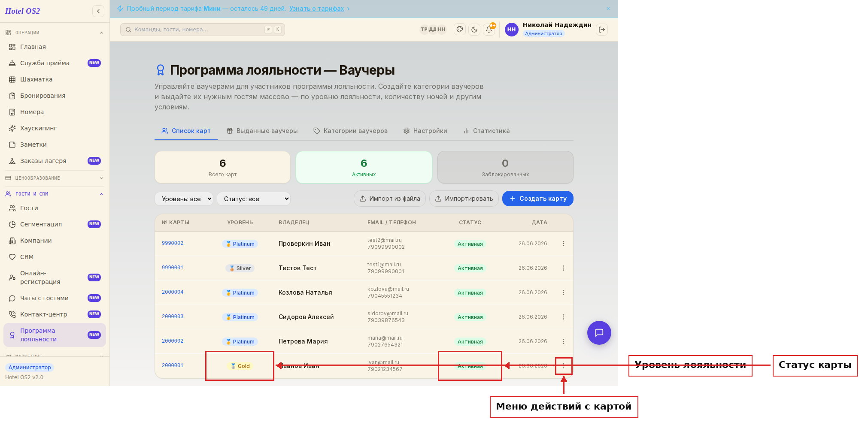Click the Заблокированных summary card
Viewport: 868px width, 428px height.
coord(505,167)
